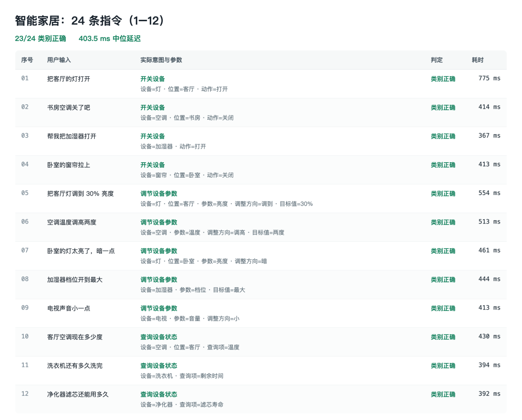
Task: Select user input 卧室的灯太亮了，暗一点
Action: pos(81,251)
